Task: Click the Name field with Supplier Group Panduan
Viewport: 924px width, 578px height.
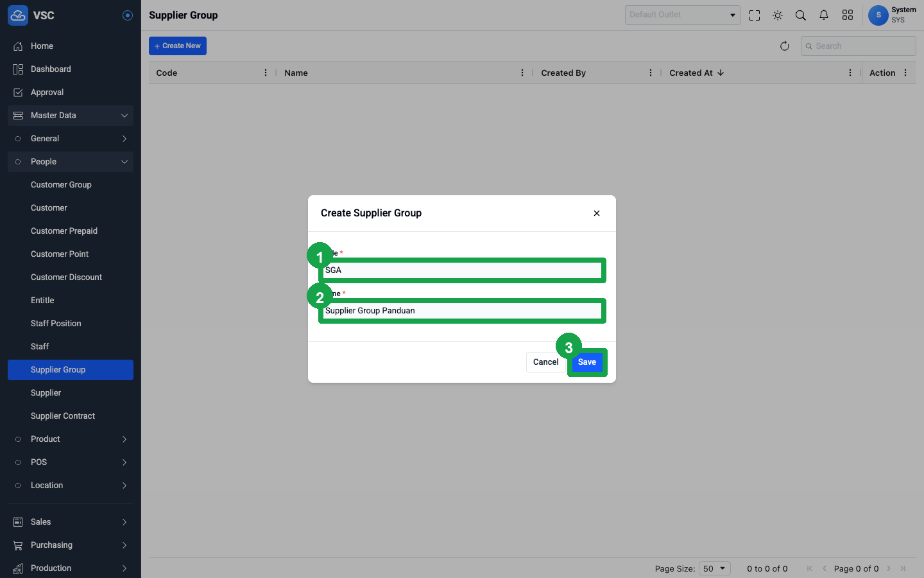Action: [462, 311]
